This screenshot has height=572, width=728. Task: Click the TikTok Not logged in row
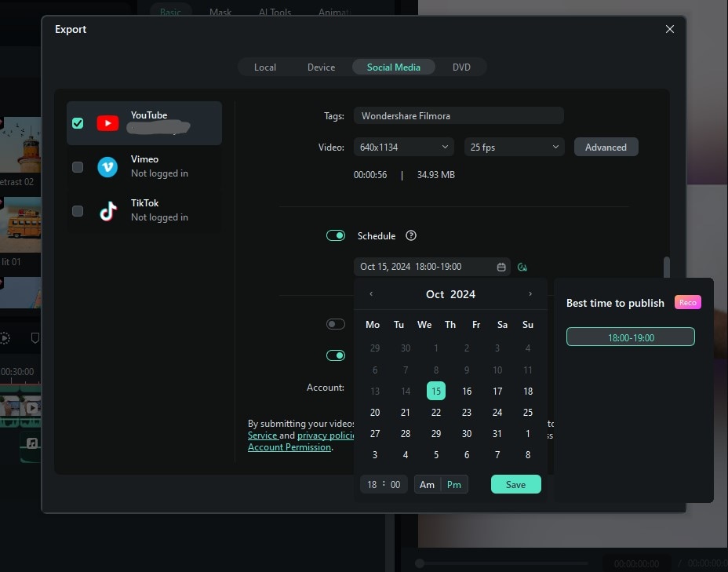144,211
